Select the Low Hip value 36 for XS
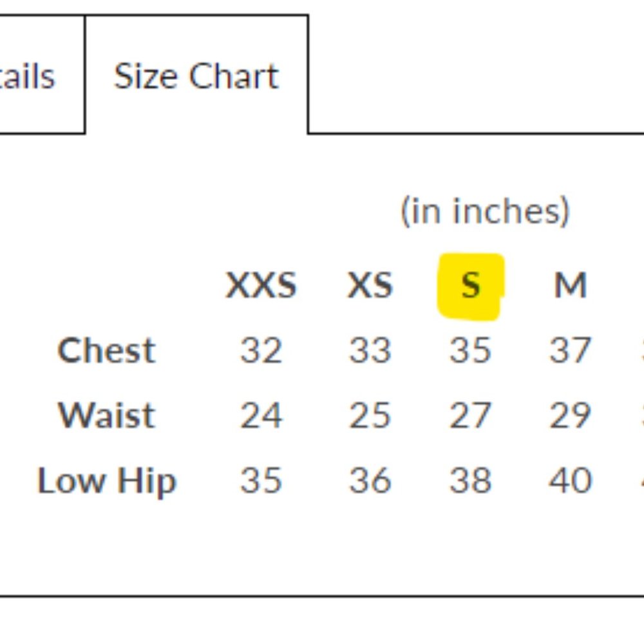 pyautogui.click(x=370, y=480)
